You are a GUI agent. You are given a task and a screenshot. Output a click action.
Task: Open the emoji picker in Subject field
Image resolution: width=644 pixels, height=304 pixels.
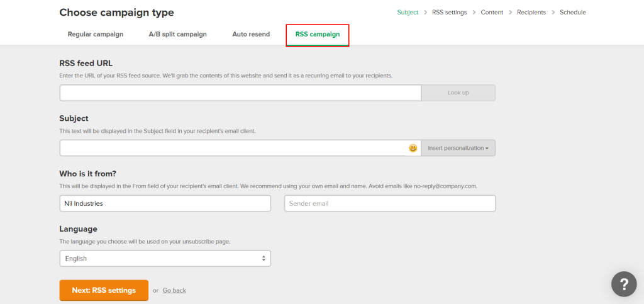click(x=413, y=148)
